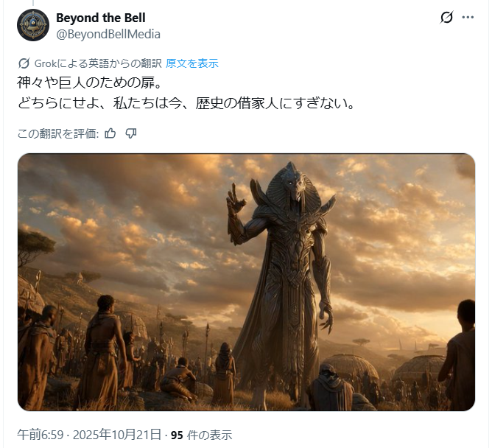Visit the @BeyondBellMedia handle link
Screen dimensions: 492x448
(x=108, y=34)
